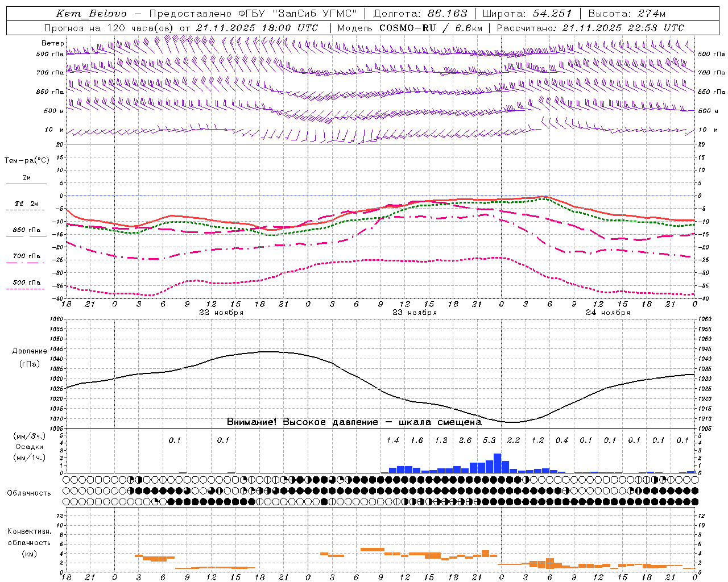The height and width of the screenshot is (582, 728).
Task: Select the 24 ноября date label
Action: pyautogui.click(x=608, y=313)
